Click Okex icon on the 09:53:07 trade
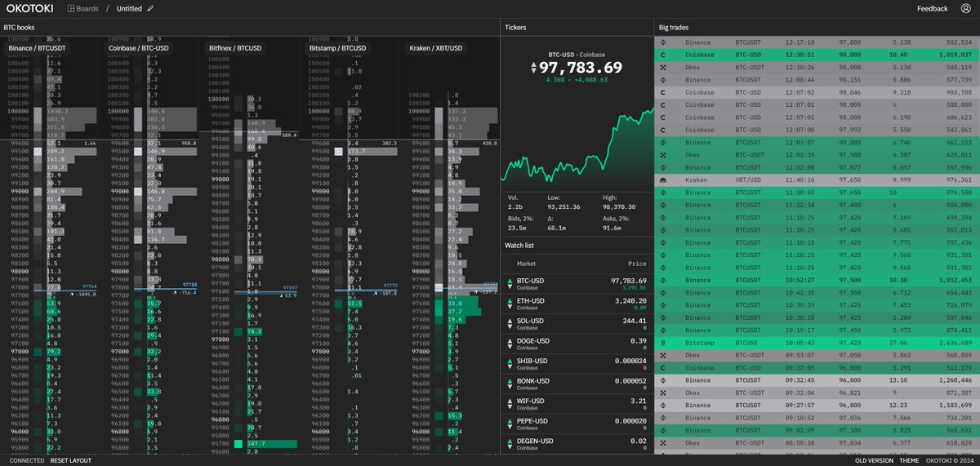This screenshot has width=980, height=466. pyautogui.click(x=664, y=356)
